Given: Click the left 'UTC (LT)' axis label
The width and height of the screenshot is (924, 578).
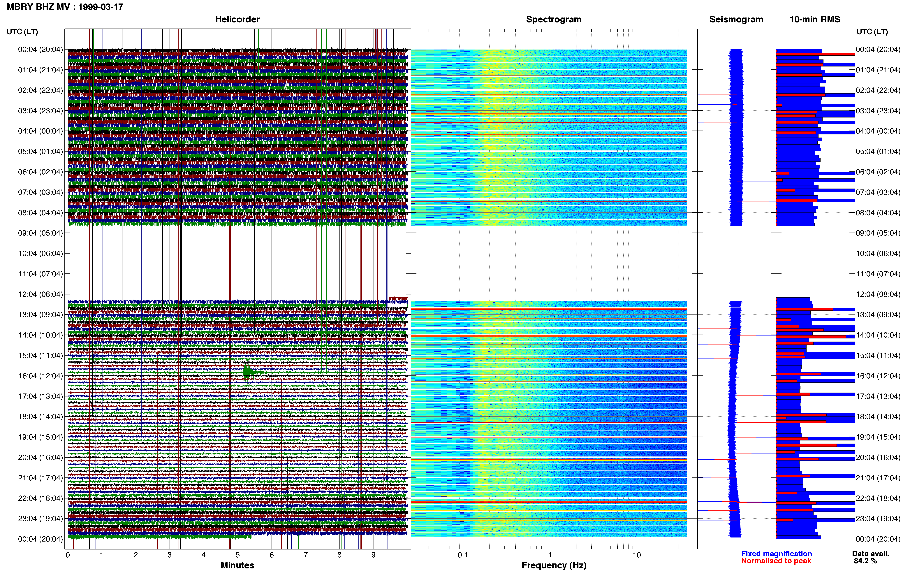Looking at the screenshot, I should [x=22, y=32].
